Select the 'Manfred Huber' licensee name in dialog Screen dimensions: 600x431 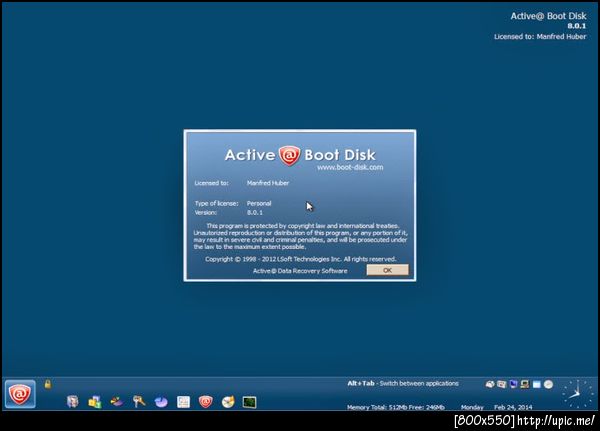pyautogui.click(x=268, y=183)
